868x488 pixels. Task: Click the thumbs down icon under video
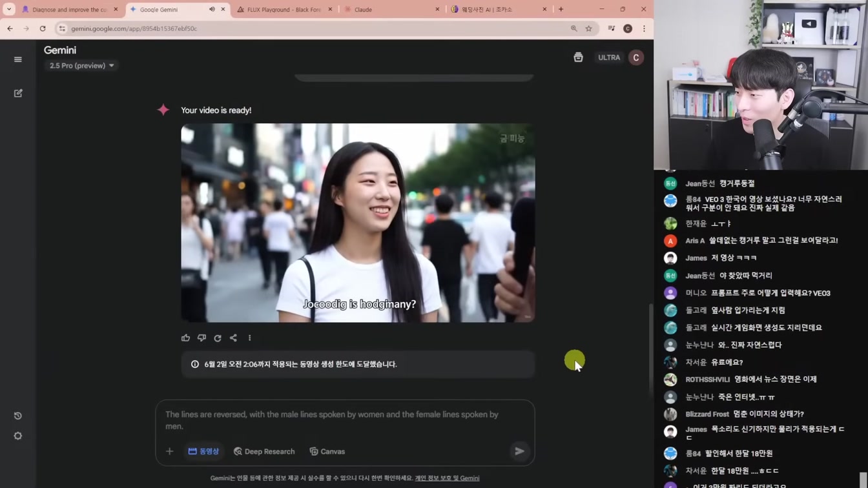pyautogui.click(x=201, y=338)
